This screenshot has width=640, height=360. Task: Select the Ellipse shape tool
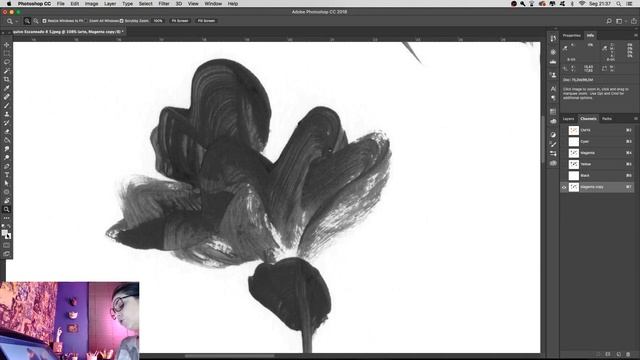pyautogui.click(x=7, y=192)
